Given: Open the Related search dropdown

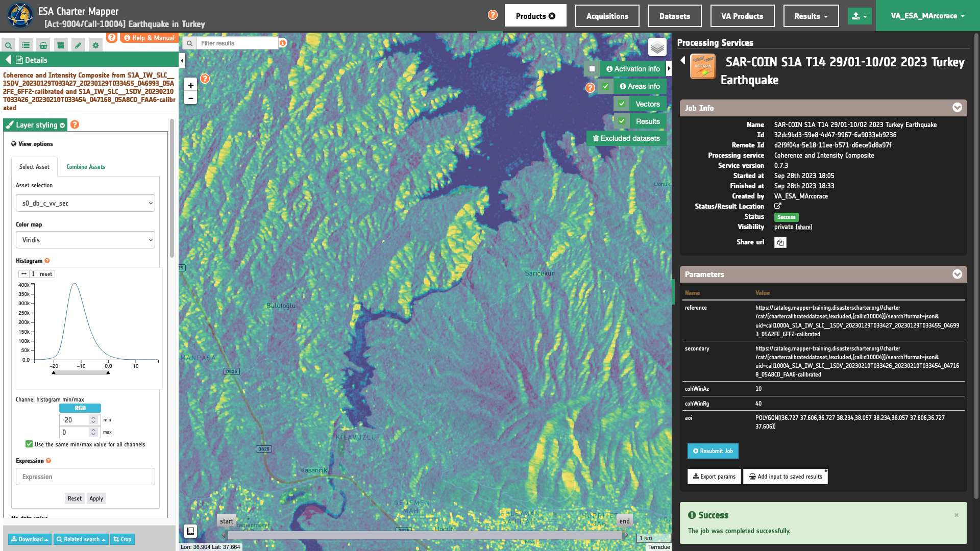Looking at the screenshot, I should click(x=81, y=539).
